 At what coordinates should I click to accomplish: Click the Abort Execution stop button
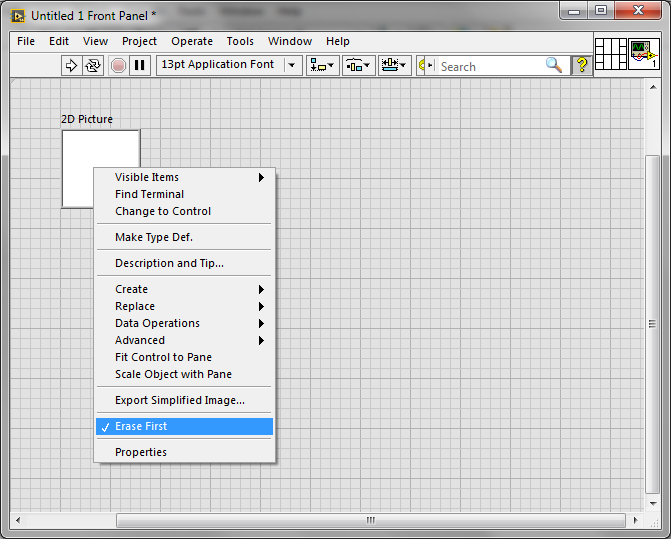tap(118, 65)
